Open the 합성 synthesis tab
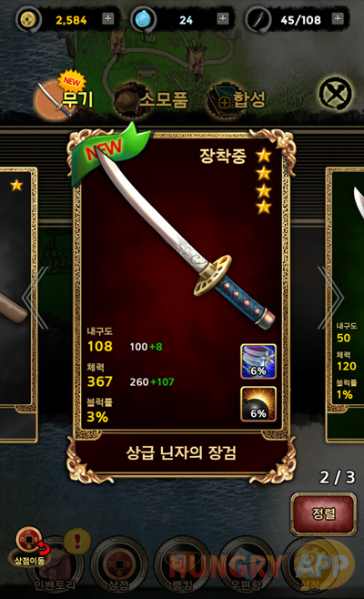This screenshot has height=599, width=364. click(x=237, y=100)
